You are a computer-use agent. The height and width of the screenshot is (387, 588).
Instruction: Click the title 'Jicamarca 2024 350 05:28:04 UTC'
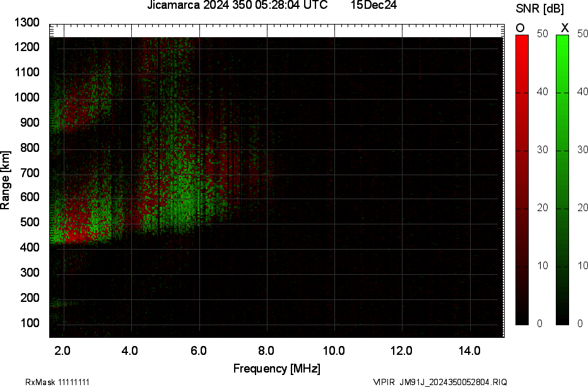click(x=237, y=5)
